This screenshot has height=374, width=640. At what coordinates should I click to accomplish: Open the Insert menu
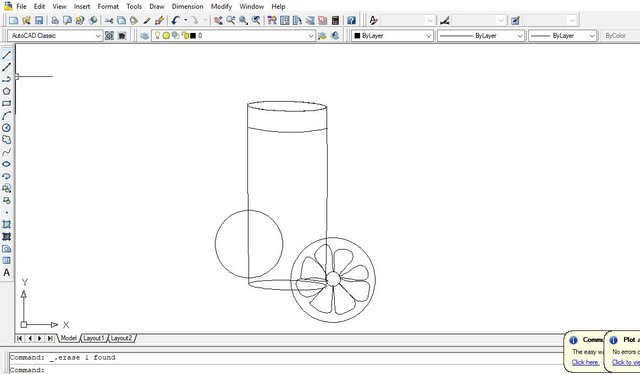click(x=82, y=7)
